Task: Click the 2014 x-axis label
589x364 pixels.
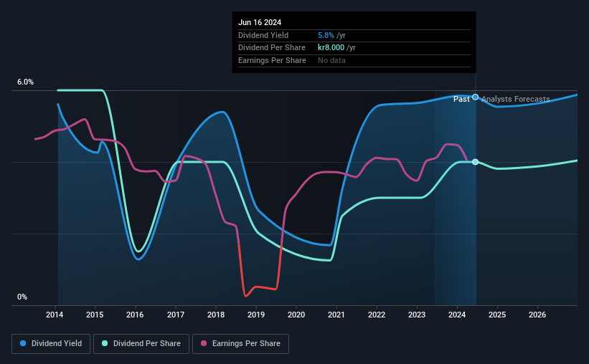Action: 55,315
